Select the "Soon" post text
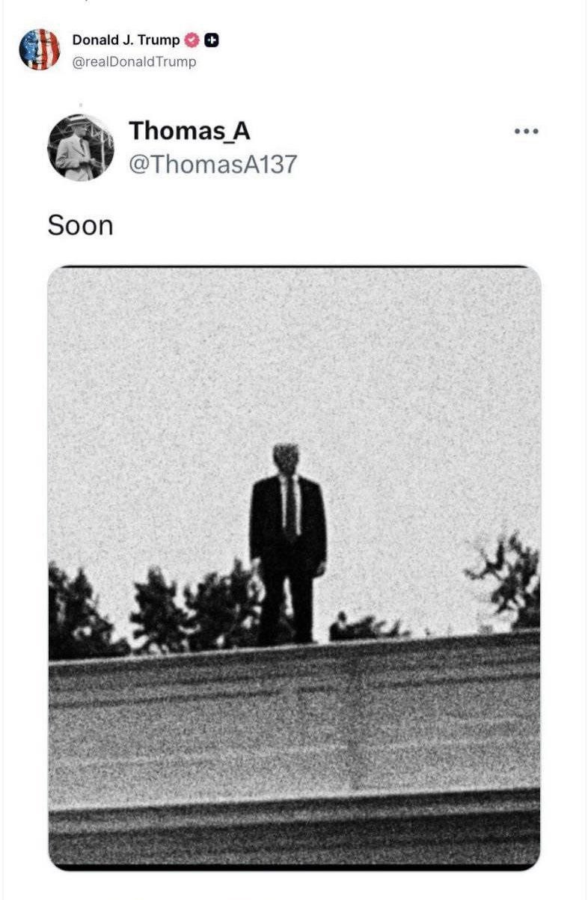This screenshot has width=588, height=900. click(80, 225)
